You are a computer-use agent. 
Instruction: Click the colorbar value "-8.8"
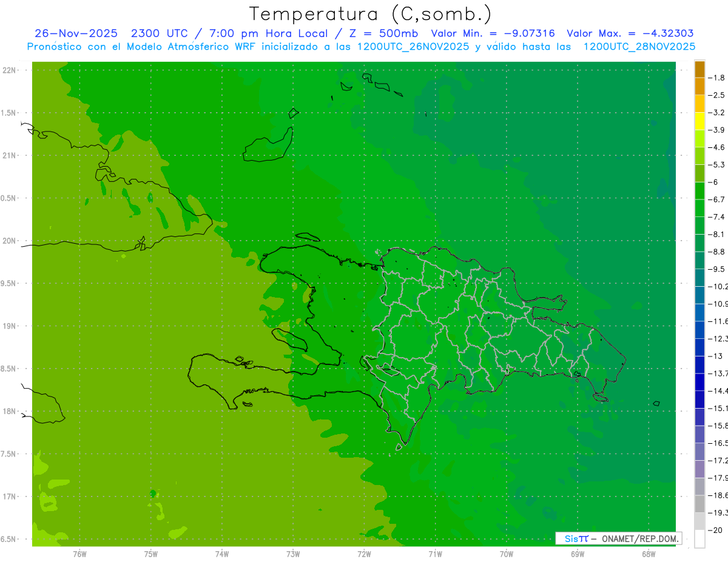[716, 252]
